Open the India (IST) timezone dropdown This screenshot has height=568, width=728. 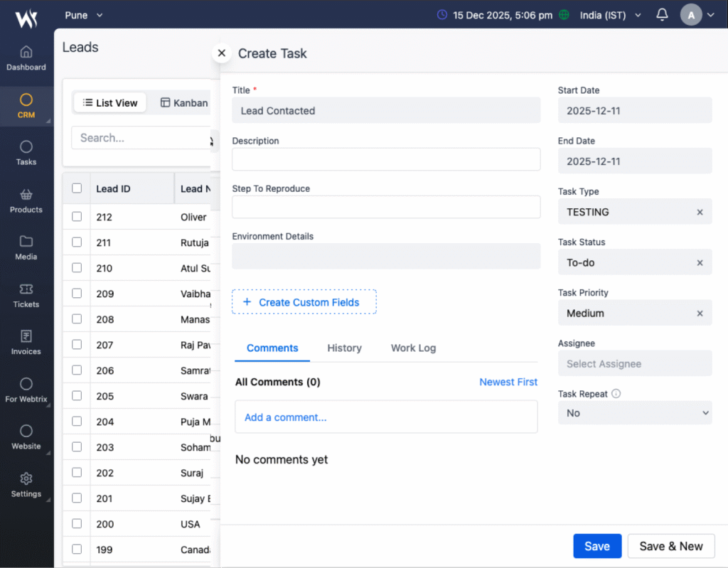[610, 15]
